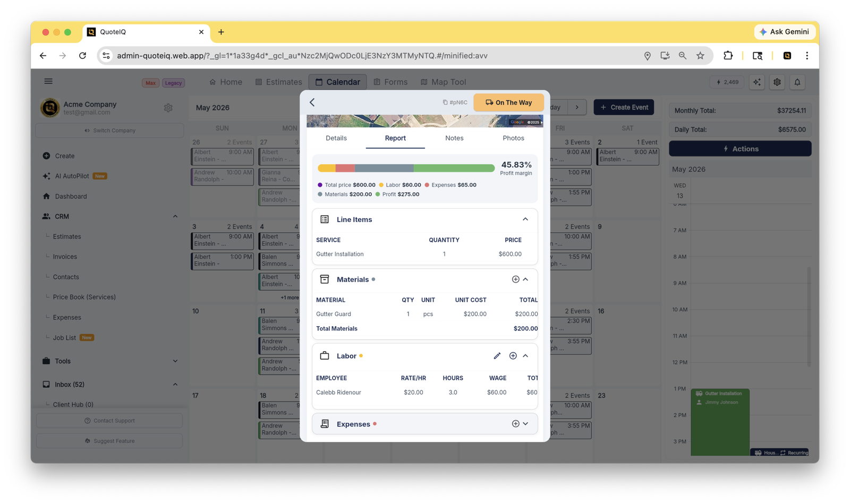Collapse the Line Items section

click(525, 219)
